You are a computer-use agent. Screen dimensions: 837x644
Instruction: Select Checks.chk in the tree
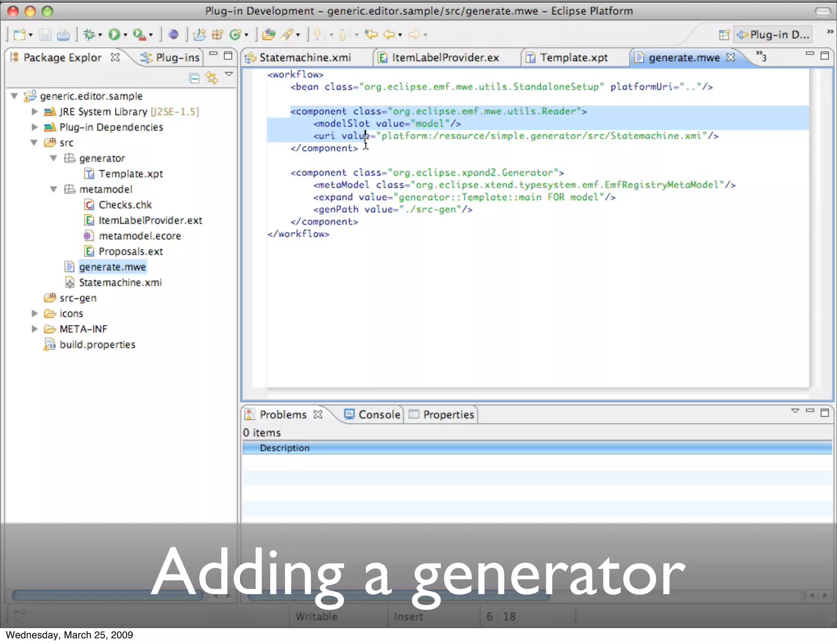(125, 205)
